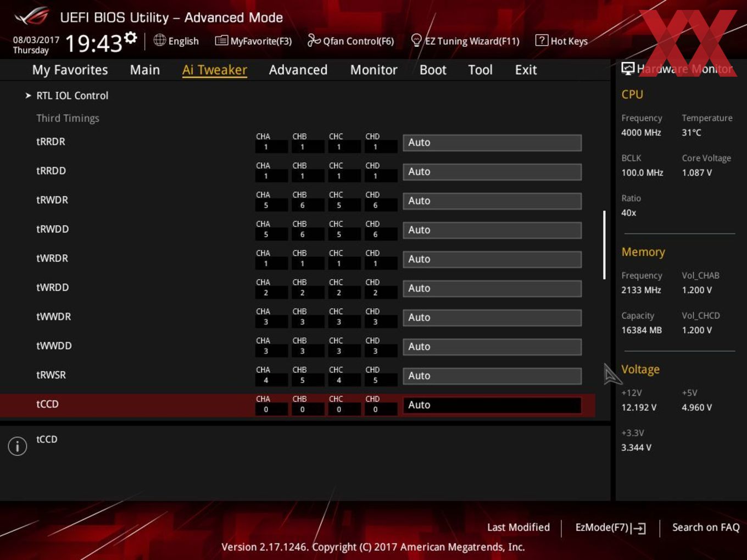The height and width of the screenshot is (560, 747).
Task: Click the MyFavorite list icon
Action: tap(221, 41)
